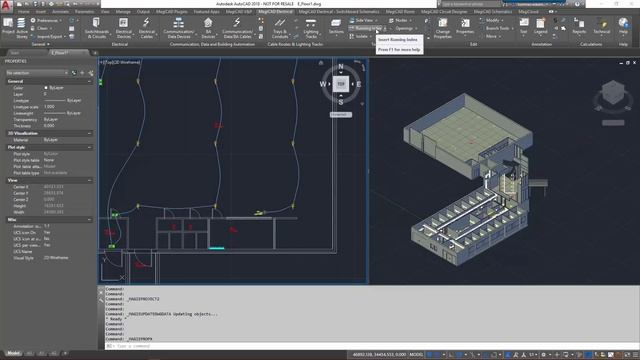Open the Modify dropdown in Edit panel

point(491,20)
